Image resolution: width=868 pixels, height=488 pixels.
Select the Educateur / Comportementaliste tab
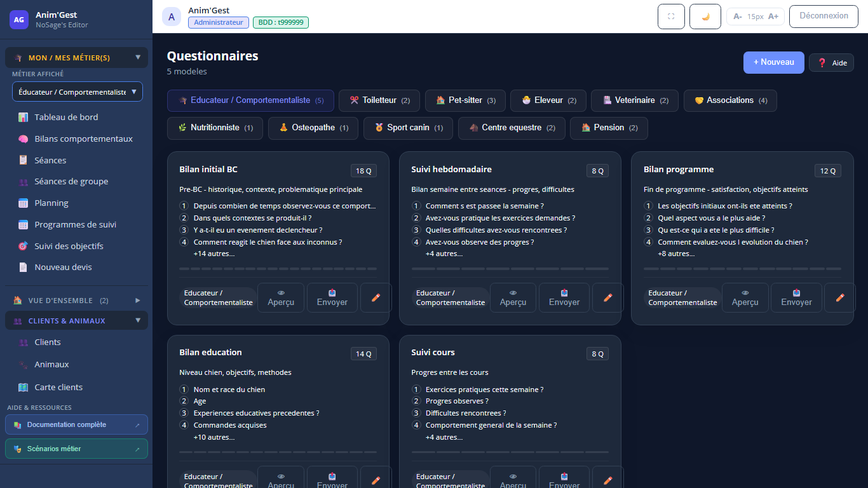pos(250,100)
